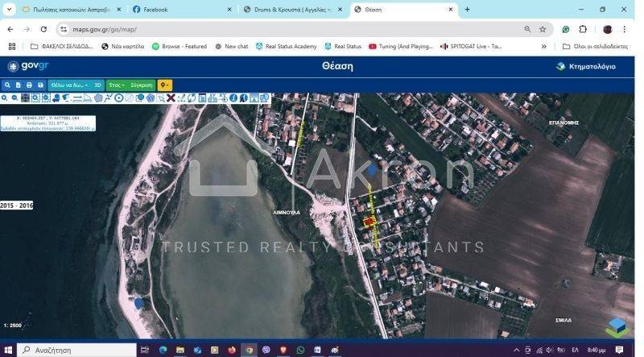Screen dimensions: 644x357
Task: Bookmark page with star icon
Action: coord(543,29)
